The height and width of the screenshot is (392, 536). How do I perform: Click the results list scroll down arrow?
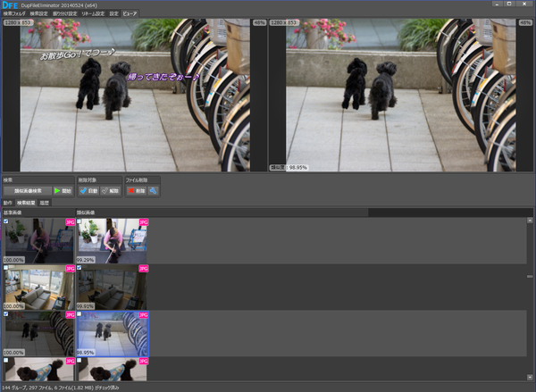click(530, 378)
